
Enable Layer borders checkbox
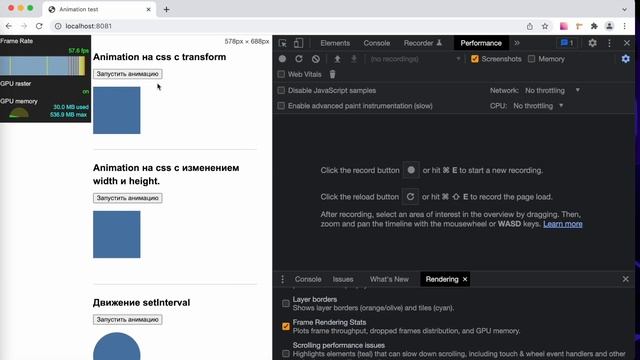pos(286,304)
